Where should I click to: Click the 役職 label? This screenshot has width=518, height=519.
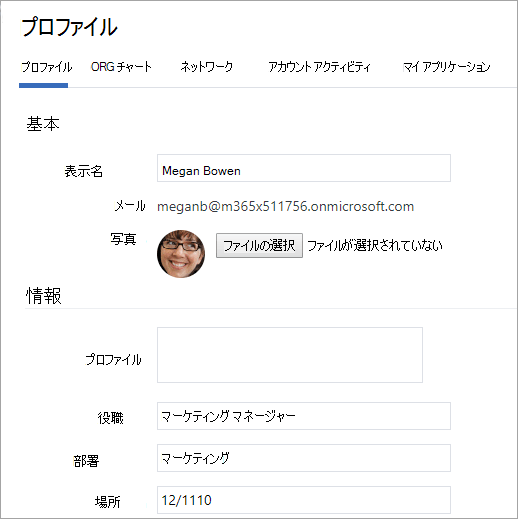111,418
